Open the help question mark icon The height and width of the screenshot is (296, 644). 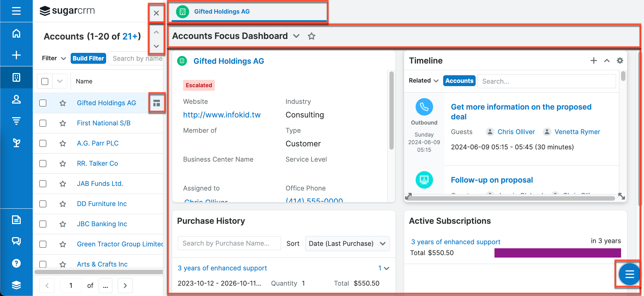point(16,263)
